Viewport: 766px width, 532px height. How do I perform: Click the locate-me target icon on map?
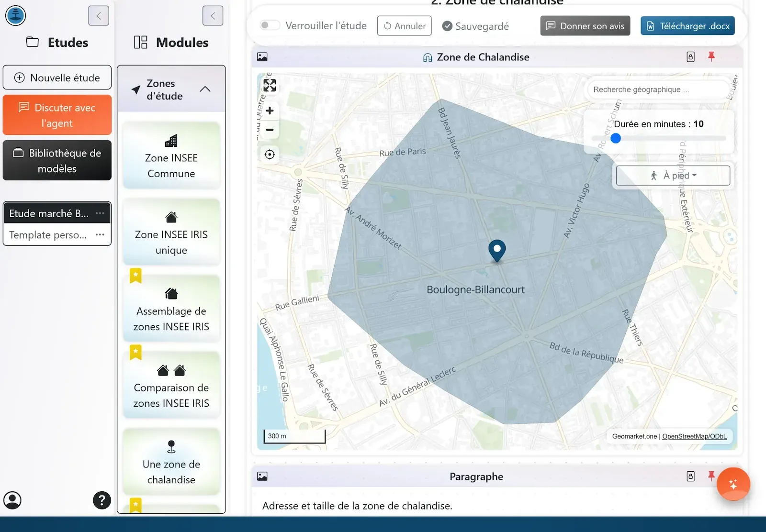point(270,155)
